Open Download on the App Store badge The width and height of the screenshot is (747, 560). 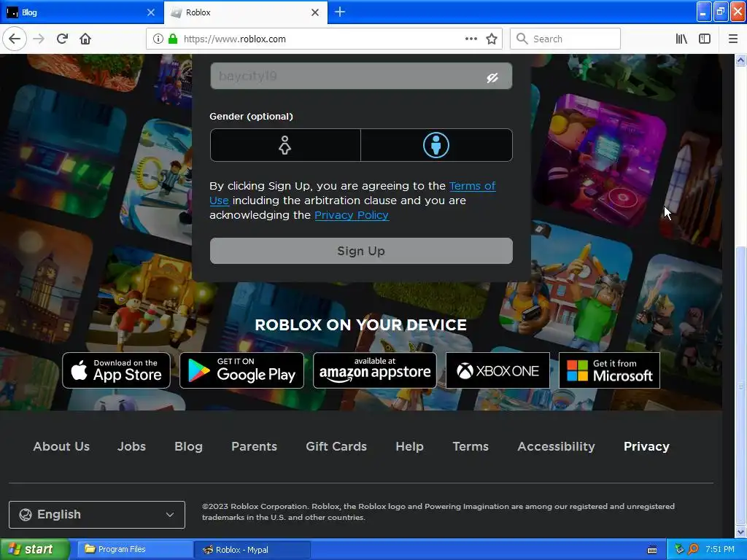[116, 370]
